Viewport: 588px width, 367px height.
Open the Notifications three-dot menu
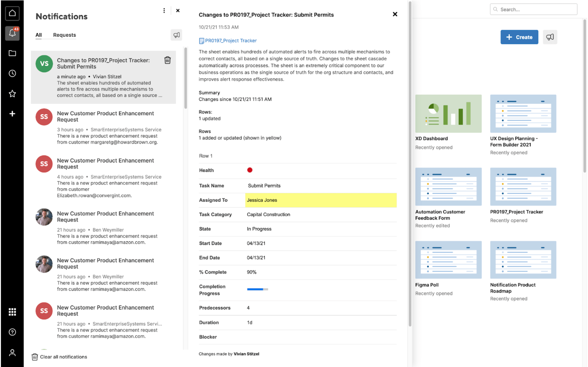[x=164, y=10]
